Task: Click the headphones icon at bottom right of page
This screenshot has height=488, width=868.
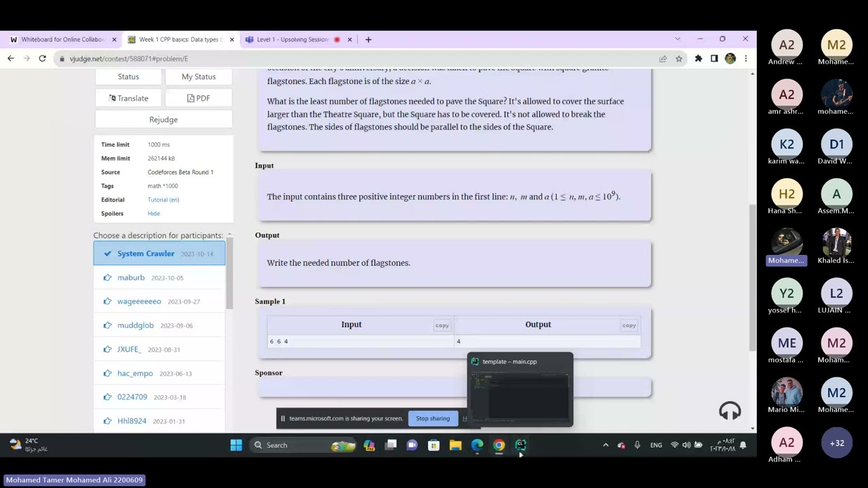Action: coord(730,411)
